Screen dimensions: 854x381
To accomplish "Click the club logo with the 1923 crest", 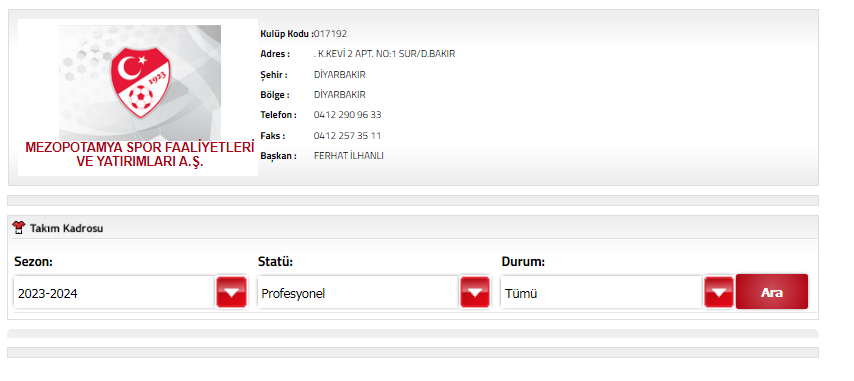I will [x=140, y=83].
